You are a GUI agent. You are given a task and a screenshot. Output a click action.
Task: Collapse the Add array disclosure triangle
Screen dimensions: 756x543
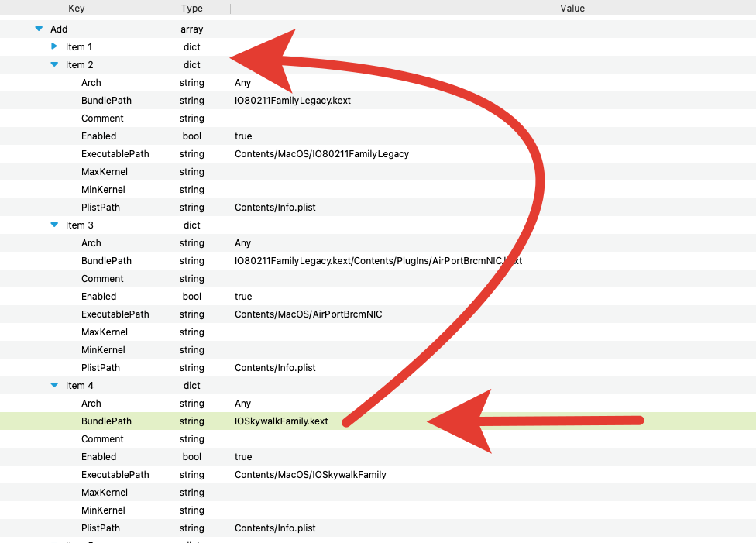click(39, 29)
